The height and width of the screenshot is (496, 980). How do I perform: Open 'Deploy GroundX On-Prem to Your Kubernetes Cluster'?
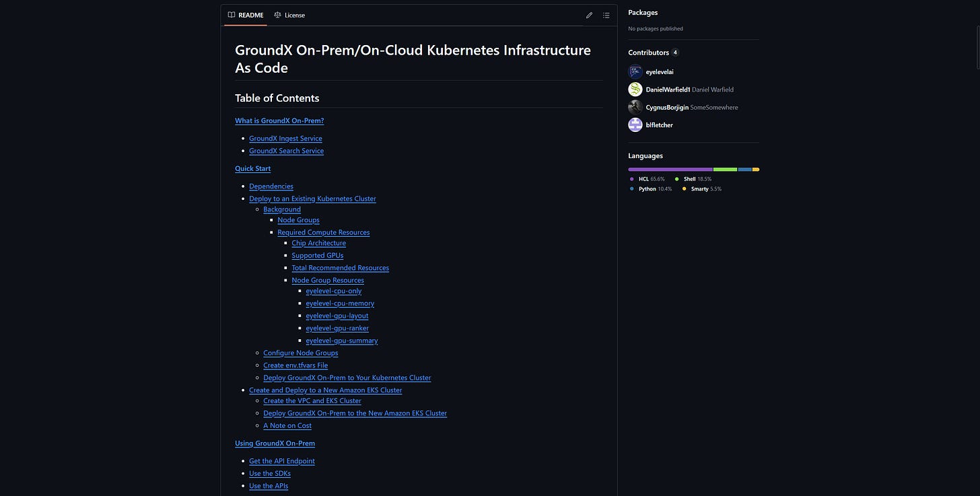tap(347, 378)
